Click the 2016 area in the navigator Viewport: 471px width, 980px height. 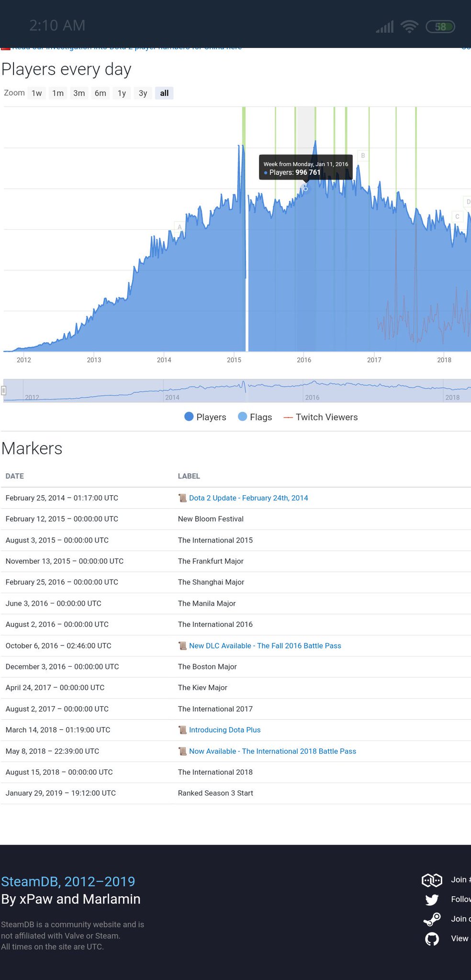coord(312,397)
